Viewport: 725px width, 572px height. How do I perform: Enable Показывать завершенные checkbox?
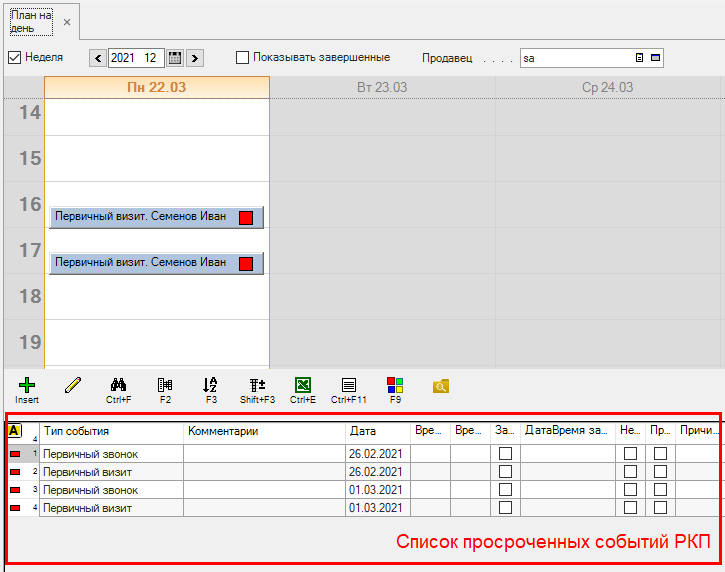pos(242,58)
